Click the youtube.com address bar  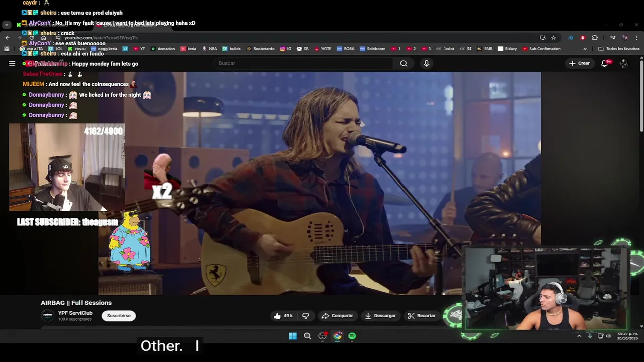(292, 38)
